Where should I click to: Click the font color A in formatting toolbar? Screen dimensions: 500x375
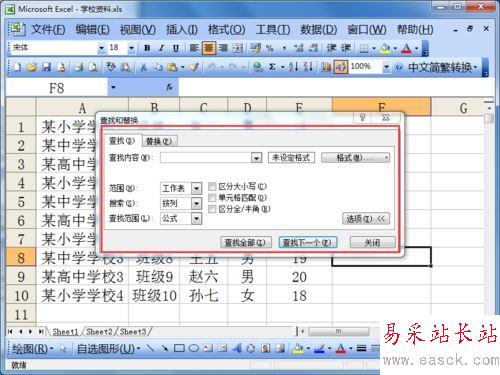point(406,49)
